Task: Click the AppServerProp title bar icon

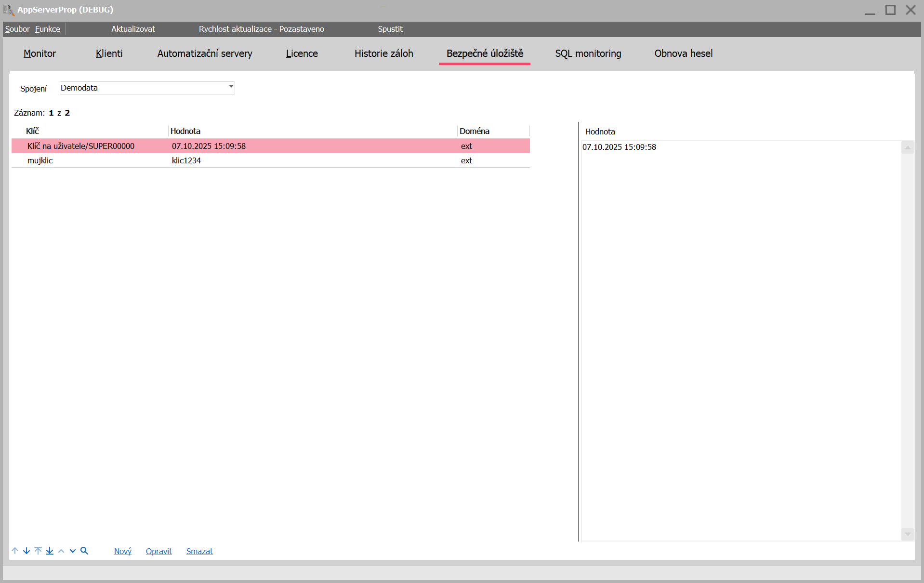Action: click(9, 10)
